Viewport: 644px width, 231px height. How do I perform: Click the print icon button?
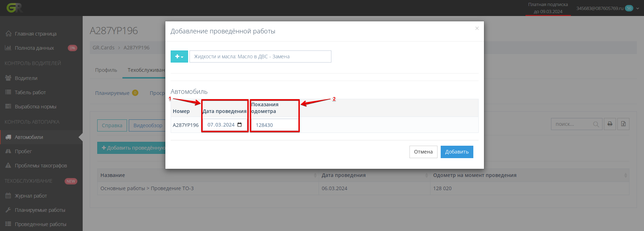(610, 124)
